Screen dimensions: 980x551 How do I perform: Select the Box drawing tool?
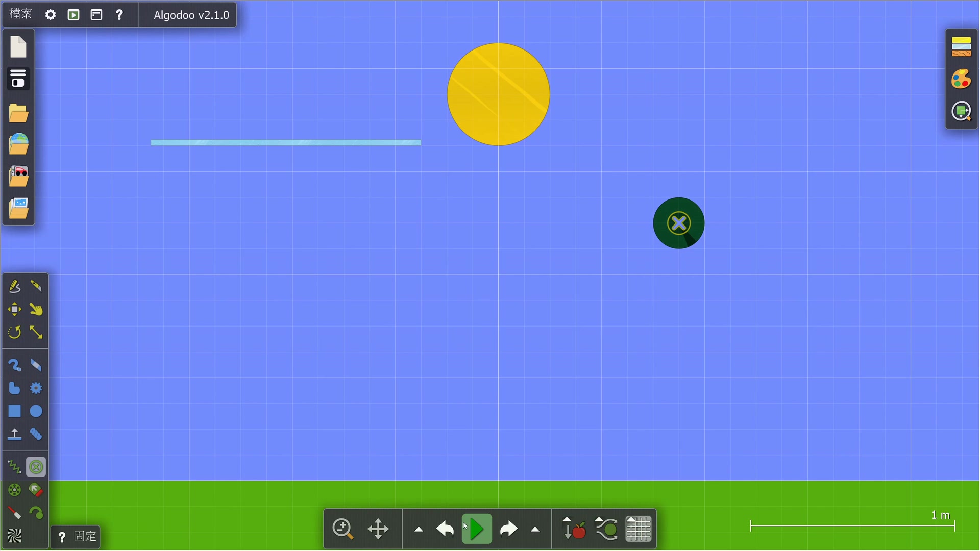coord(14,411)
